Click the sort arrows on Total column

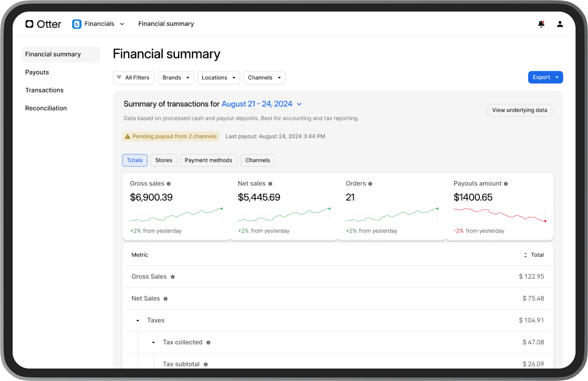526,255
